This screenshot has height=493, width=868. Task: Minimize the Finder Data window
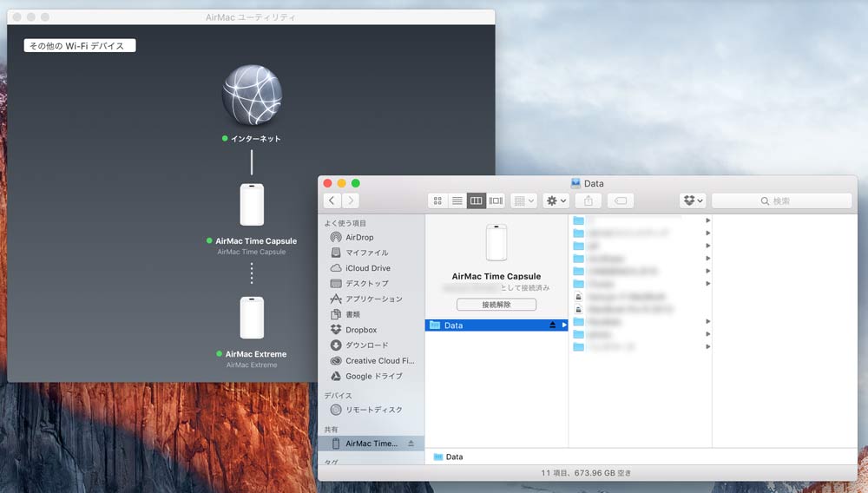point(341,183)
